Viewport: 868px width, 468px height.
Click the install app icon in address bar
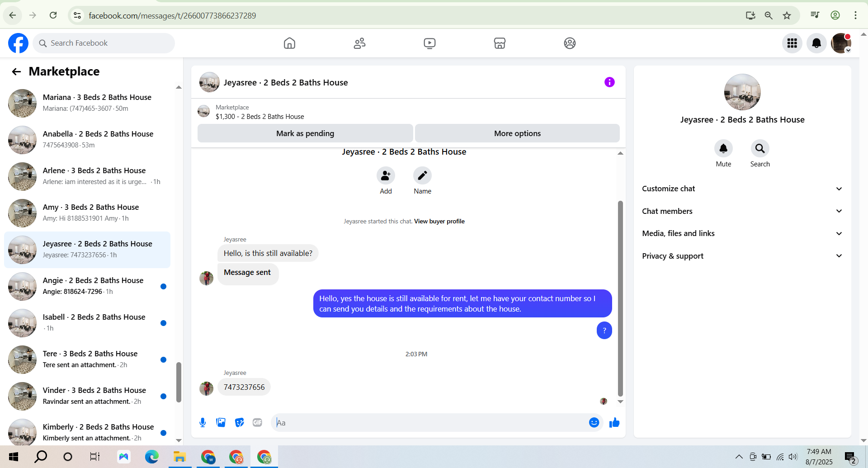tap(750, 15)
